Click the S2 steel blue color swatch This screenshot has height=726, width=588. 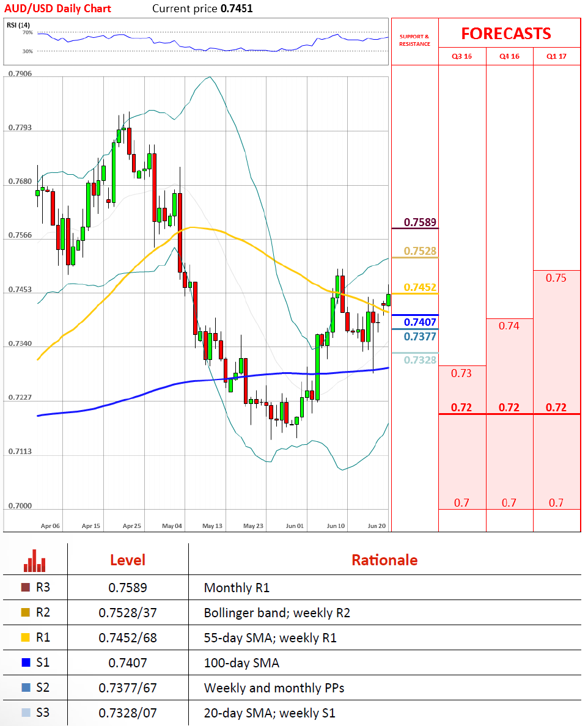[x=26, y=687]
